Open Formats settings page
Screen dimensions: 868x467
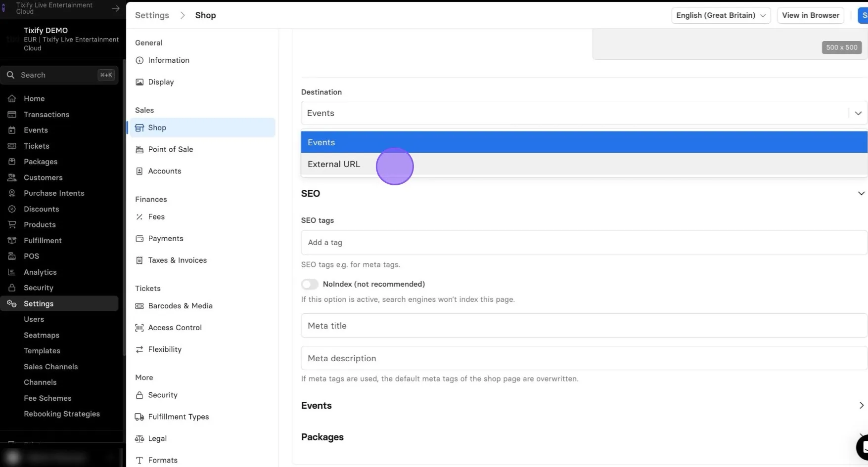[x=163, y=460]
